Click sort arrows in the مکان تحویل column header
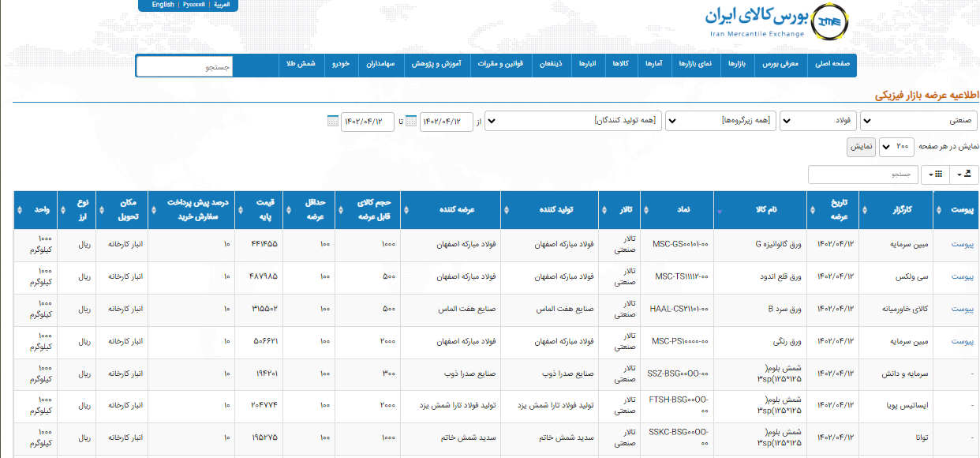980x458 pixels. [101, 210]
